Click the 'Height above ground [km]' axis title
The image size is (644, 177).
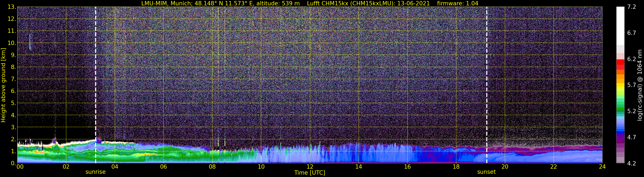click(x=3, y=85)
